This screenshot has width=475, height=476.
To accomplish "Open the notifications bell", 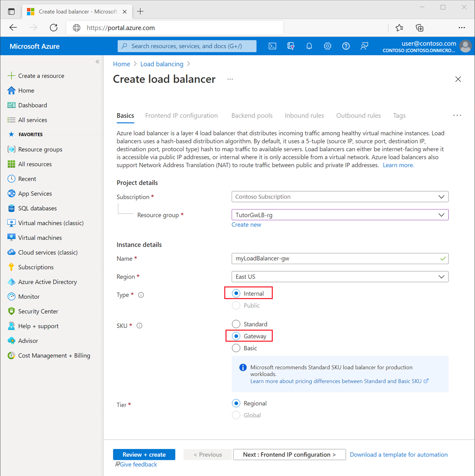I will 309,46.
